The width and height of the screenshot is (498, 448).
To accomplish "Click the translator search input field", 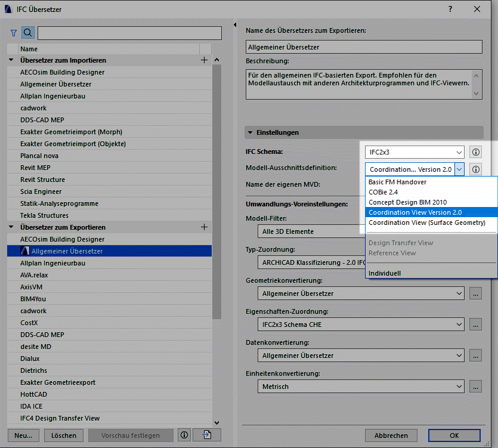I will tap(129, 33).
